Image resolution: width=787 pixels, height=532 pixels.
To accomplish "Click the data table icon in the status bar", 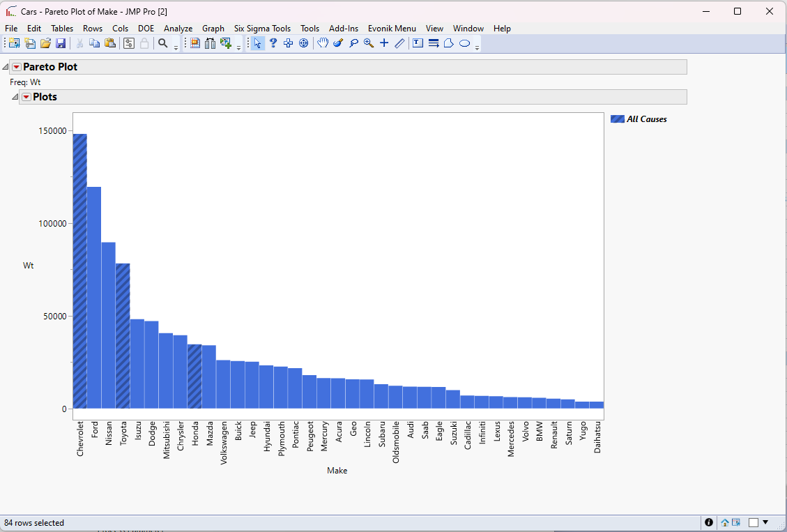I will click(x=736, y=522).
